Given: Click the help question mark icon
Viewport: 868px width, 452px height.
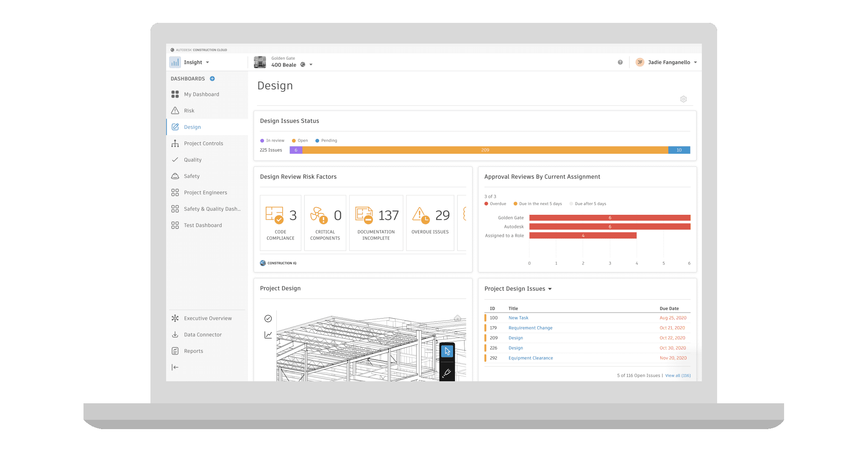Looking at the screenshot, I should point(620,62).
